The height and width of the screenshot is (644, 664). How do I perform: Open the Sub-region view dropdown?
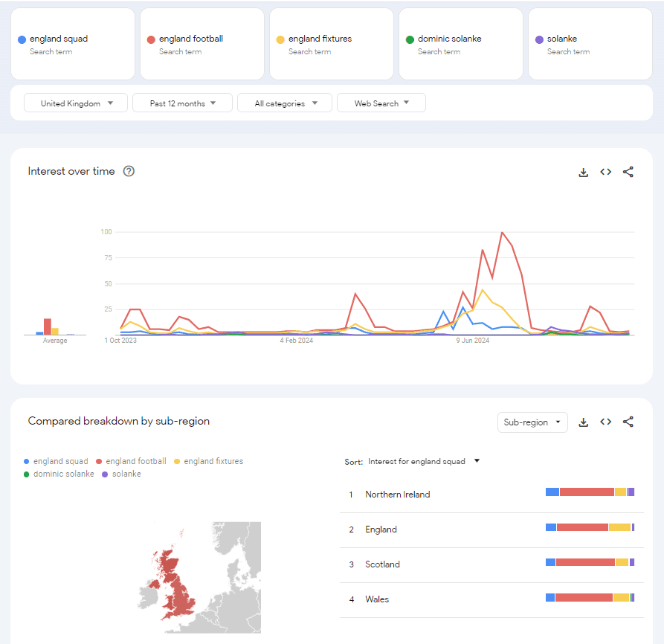532,422
